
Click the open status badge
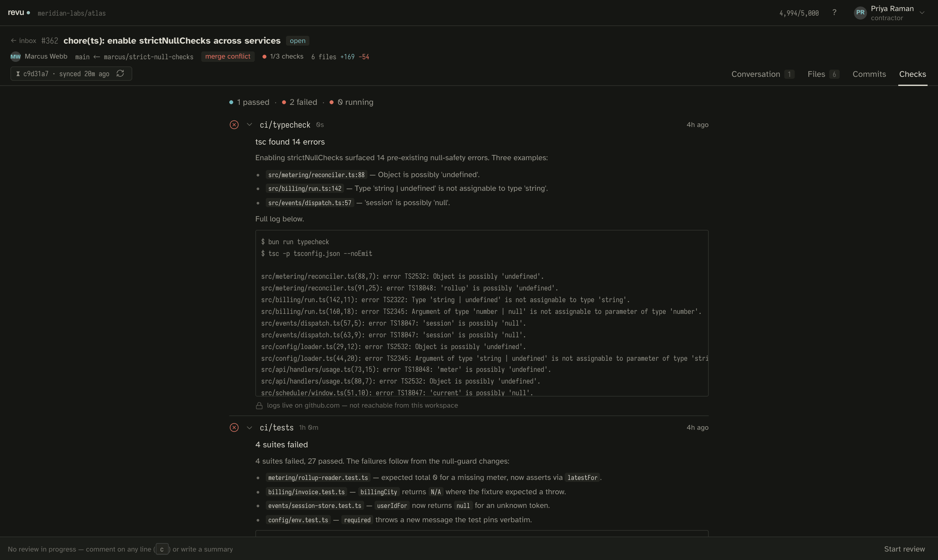coord(297,40)
